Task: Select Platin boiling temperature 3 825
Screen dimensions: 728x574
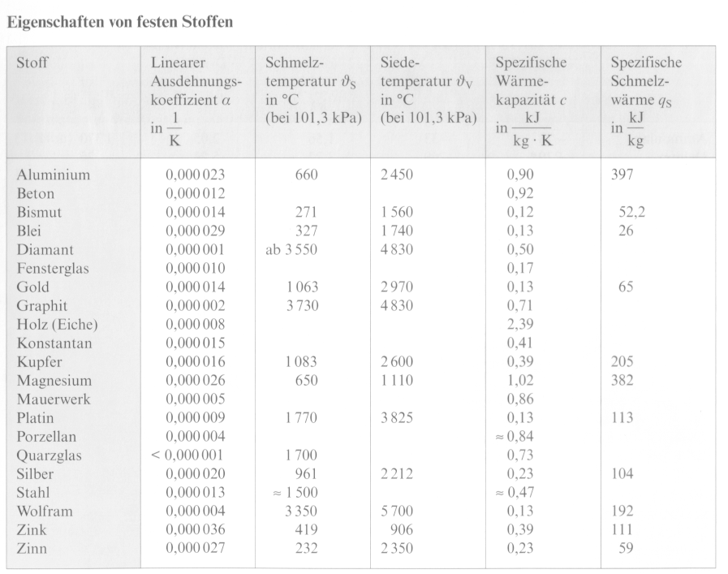Action: (397, 418)
